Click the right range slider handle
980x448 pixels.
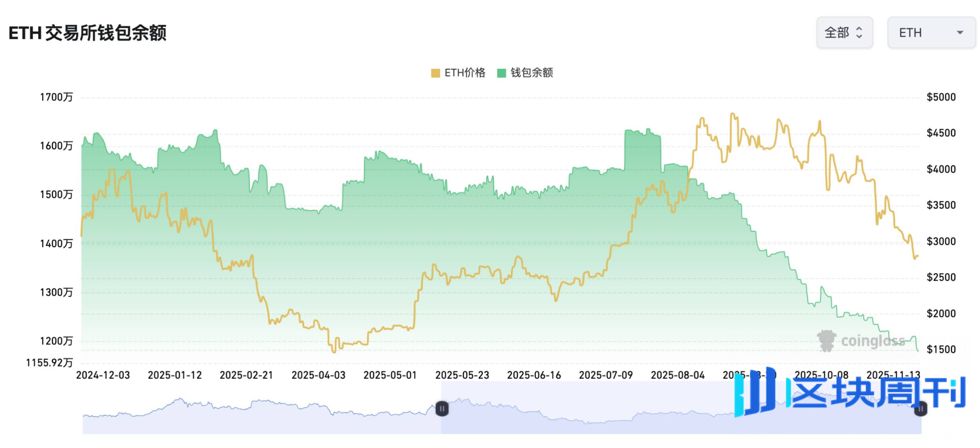[920, 410]
